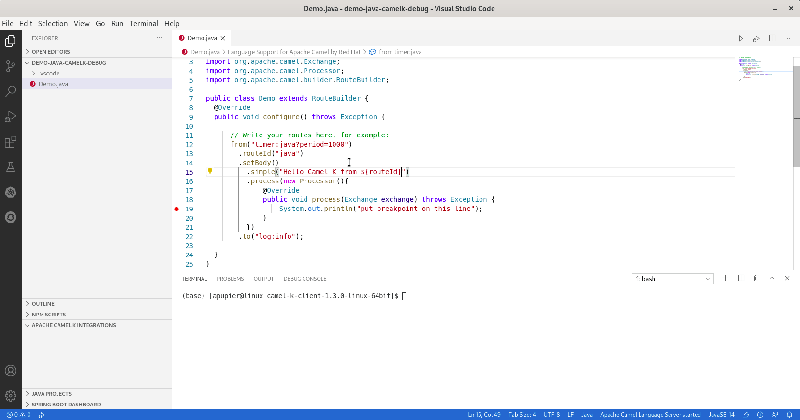This screenshot has width=800, height=420.
Task: Select Demo.java in the explorer tree
Action: pyautogui.click(x=97, y=84)
